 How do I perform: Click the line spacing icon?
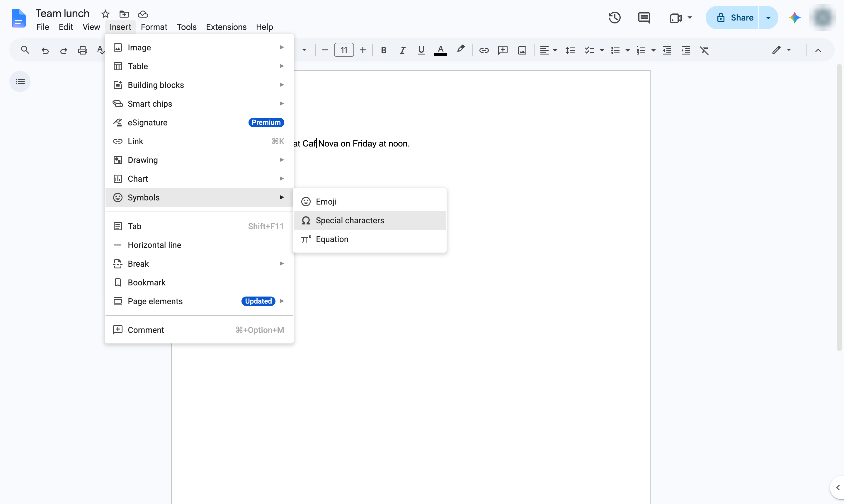[x=570, y=51]
